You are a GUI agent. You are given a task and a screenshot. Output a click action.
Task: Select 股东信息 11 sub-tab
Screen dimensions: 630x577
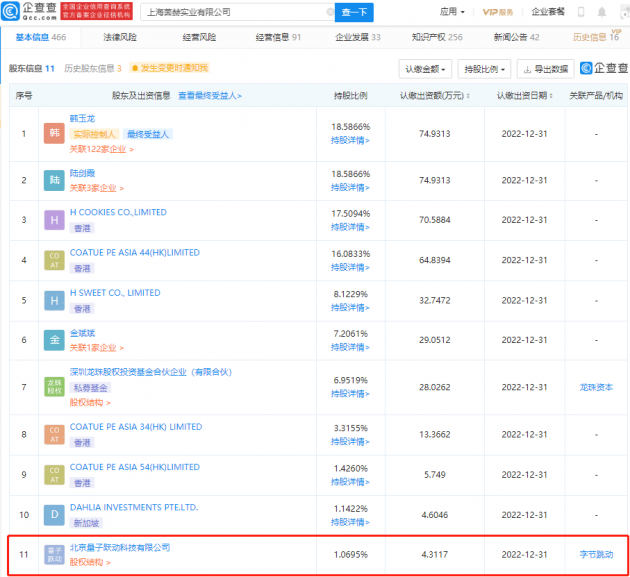tap(32, 68)
